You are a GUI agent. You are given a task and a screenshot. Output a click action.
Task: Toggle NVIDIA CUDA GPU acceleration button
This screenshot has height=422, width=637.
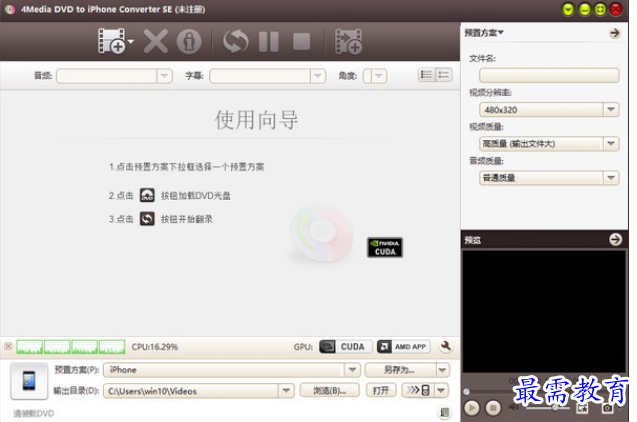346,347
